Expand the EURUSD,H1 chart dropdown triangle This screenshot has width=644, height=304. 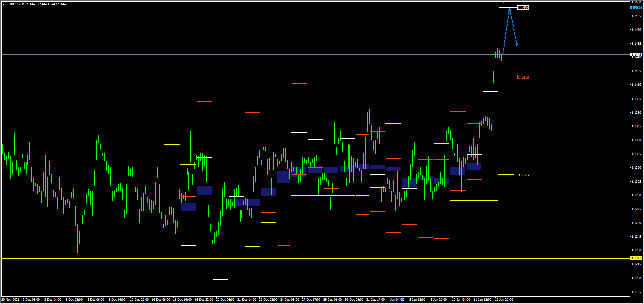coord(4,4)
